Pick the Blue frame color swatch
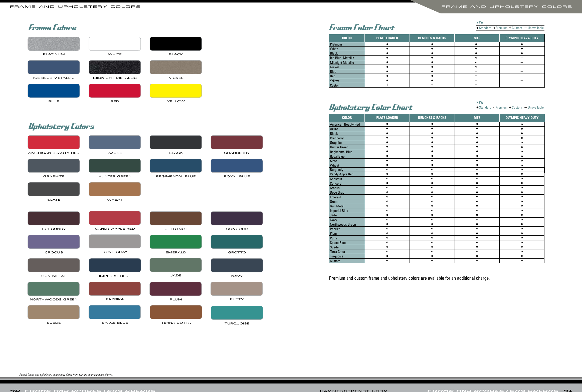Viewport: 582px width, 392px height. [54, 91]
